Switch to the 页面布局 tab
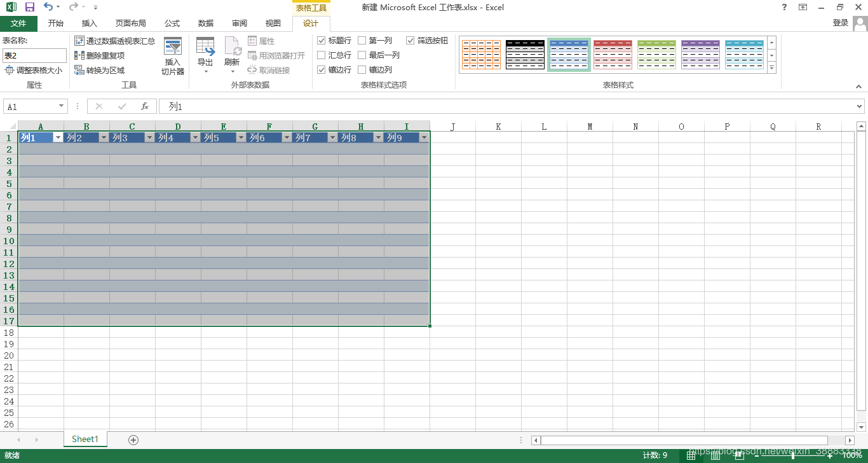Screen dimensions: 868x463 [x=131, y=24]
